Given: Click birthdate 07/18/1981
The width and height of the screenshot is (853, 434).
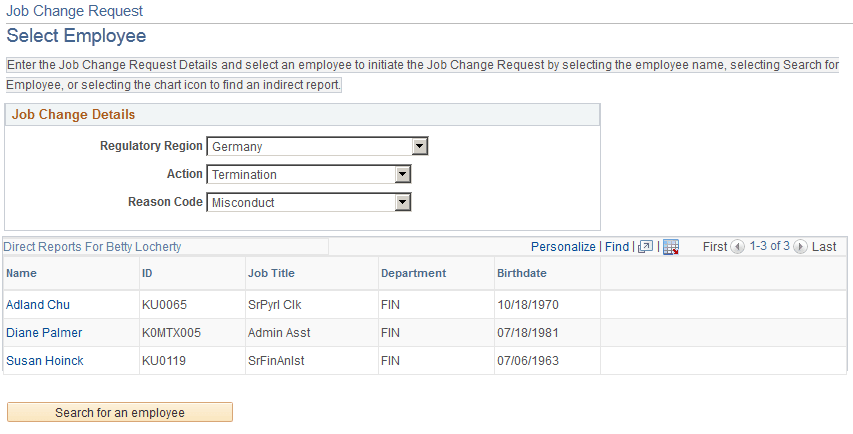Looking at the screenshot, I should tap(528, 333).
